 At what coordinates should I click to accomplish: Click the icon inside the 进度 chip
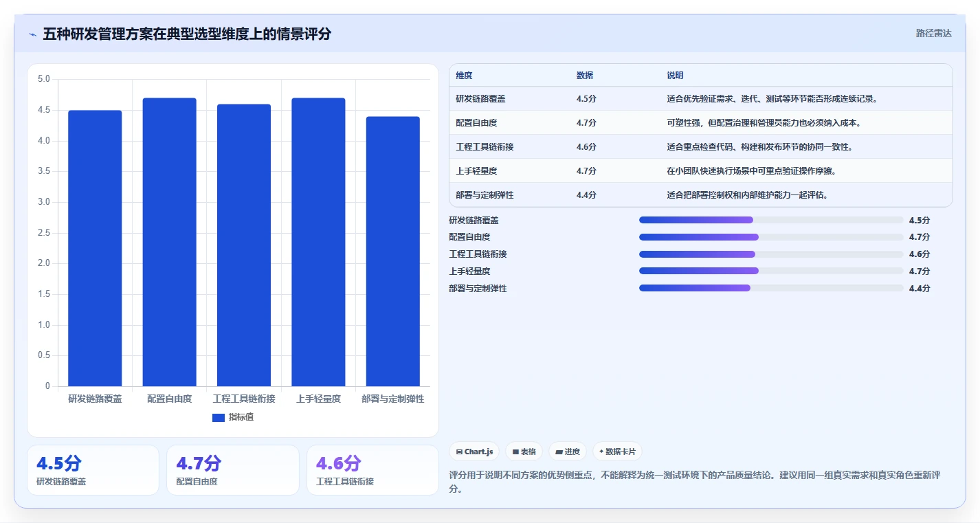559,452
